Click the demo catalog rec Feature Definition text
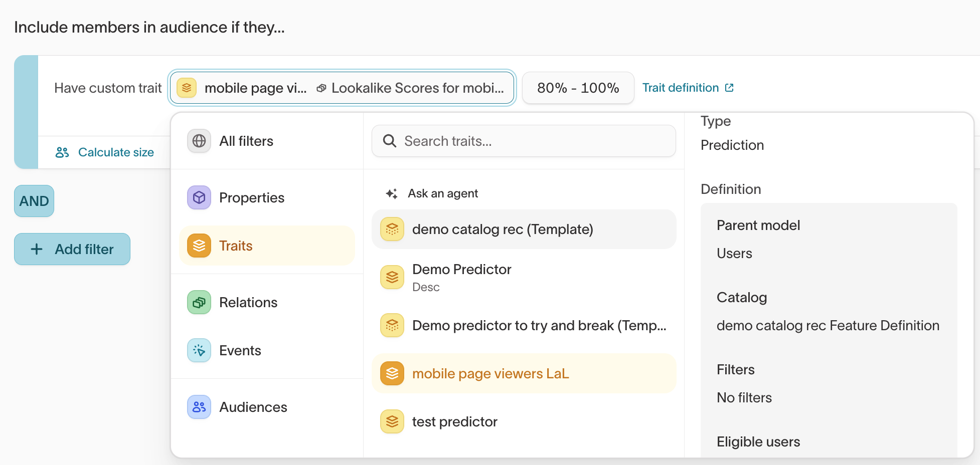980x465 pixels. point(828,326)
